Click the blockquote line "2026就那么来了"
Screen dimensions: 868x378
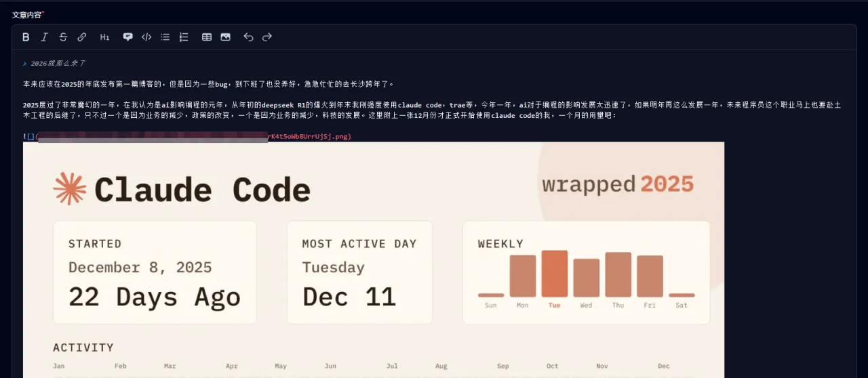click(58, 63)
